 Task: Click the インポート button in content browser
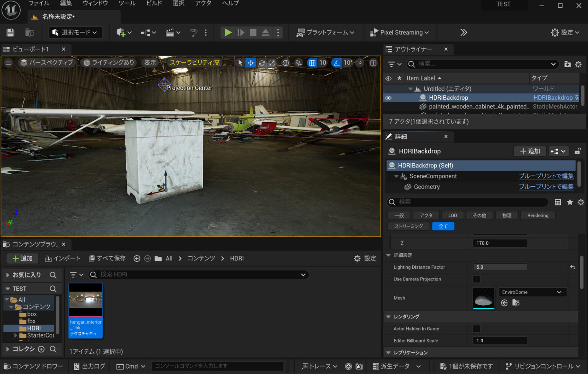tap(63, 258)
